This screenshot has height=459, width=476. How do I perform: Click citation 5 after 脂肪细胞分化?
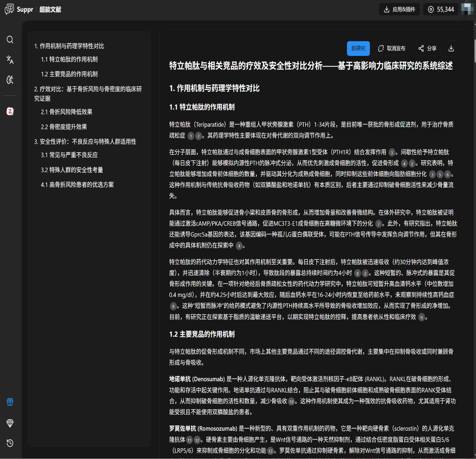click(440, 175)
